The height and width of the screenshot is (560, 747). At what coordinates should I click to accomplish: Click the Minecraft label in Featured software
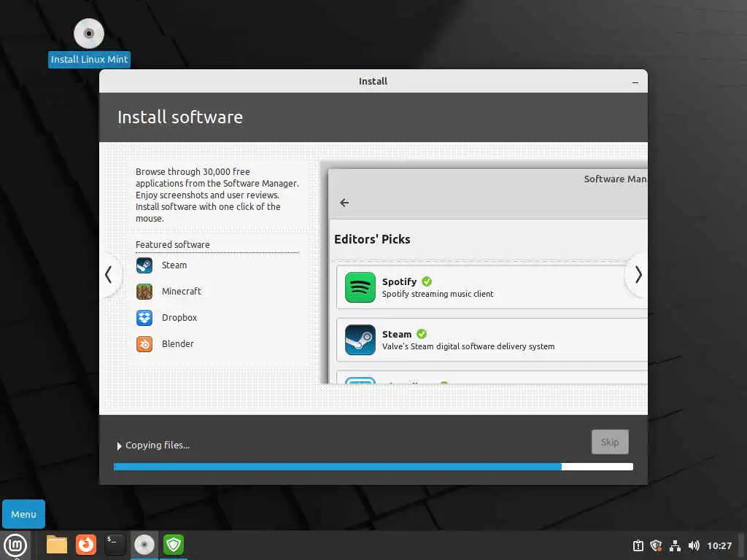click(x=182, y=292)
